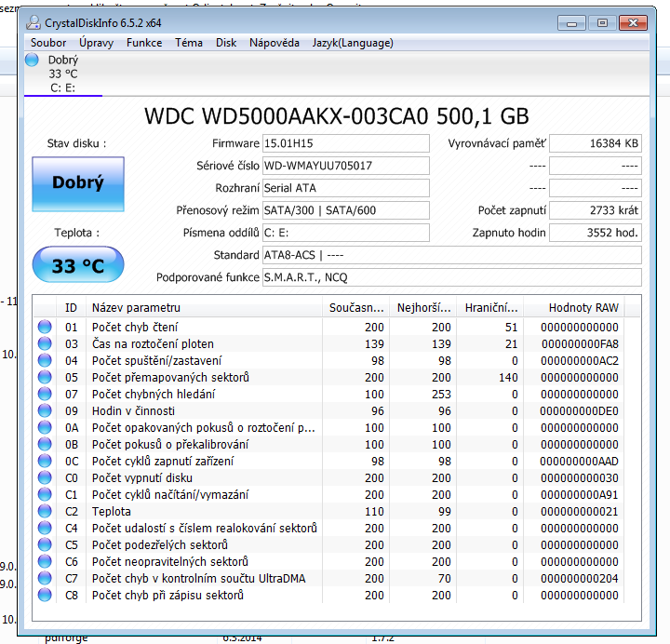Click the 33 °C temperature button
This screenshot has height=644, width=670.
(x=77, y=266)
